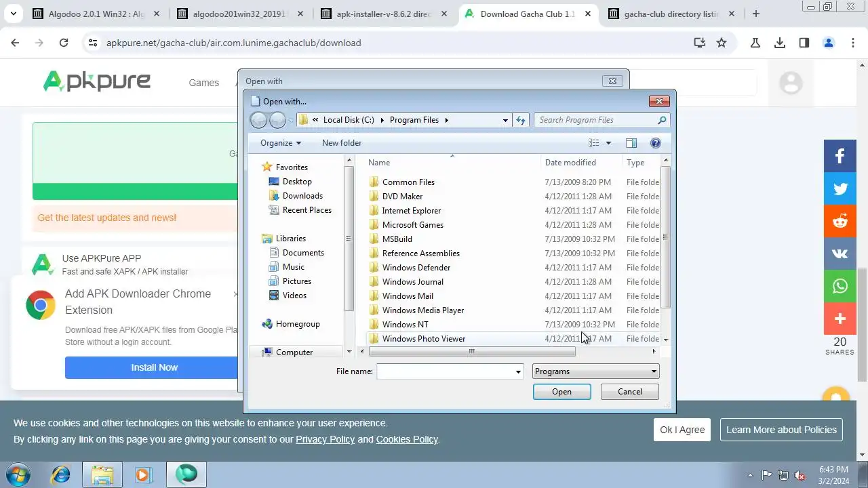Image resolution: width=868 pixels, height=488 pixels.
Task: Select Desktop in Favorites
Action: pyautogui.click(x=297, y=182)
